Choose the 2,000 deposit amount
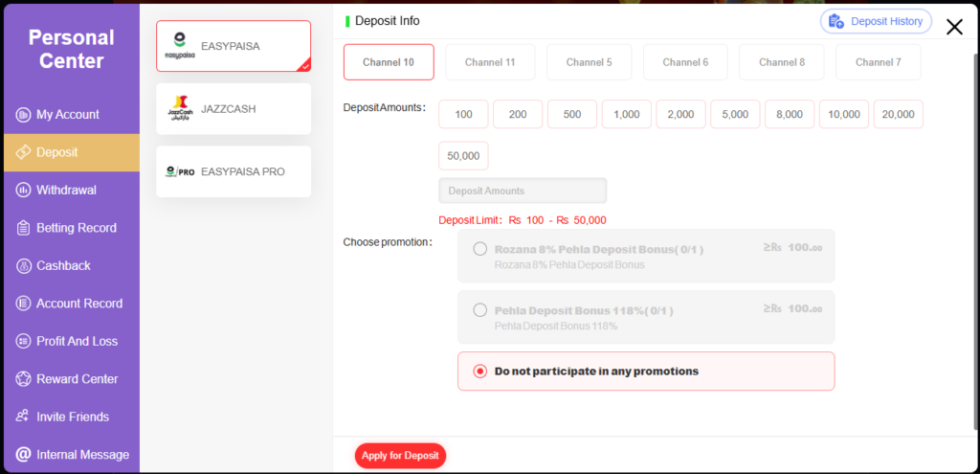 tap(680, 115)
